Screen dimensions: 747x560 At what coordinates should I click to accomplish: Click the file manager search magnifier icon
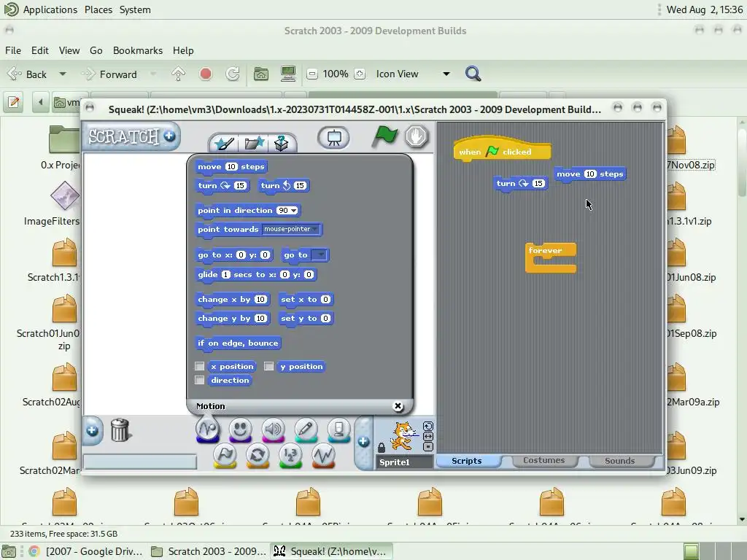click(473, 74)
